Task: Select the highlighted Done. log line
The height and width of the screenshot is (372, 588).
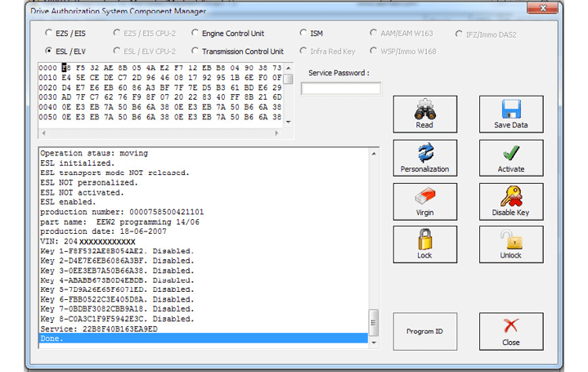Action: pyautogui.click(x=203, y=338)
